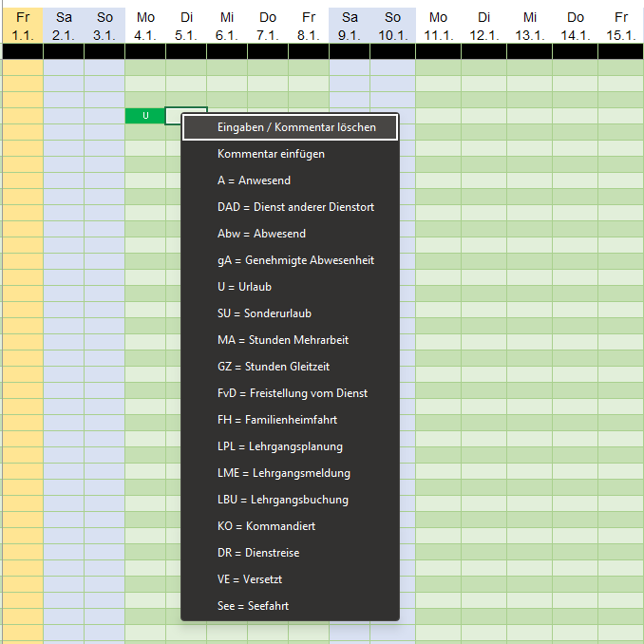
Task: Choose 'Abw = Abwesend' entry
Action: coord(290,234)
